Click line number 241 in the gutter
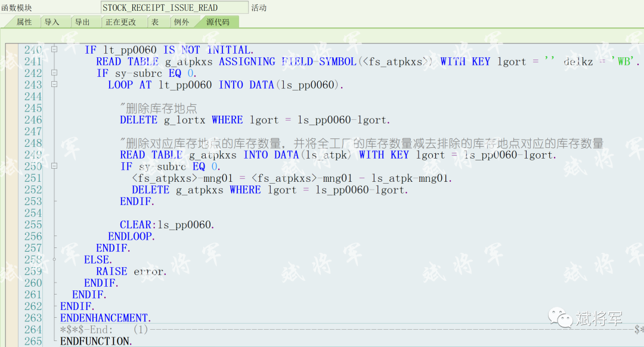 (33, 61)
